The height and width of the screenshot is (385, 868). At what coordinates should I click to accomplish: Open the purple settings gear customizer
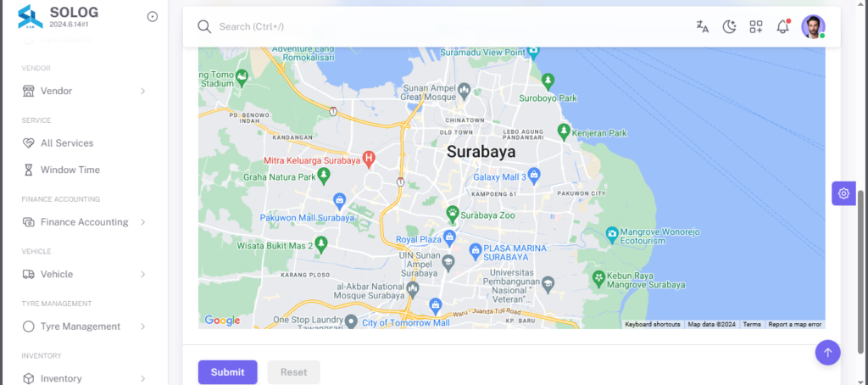point(843,193)
